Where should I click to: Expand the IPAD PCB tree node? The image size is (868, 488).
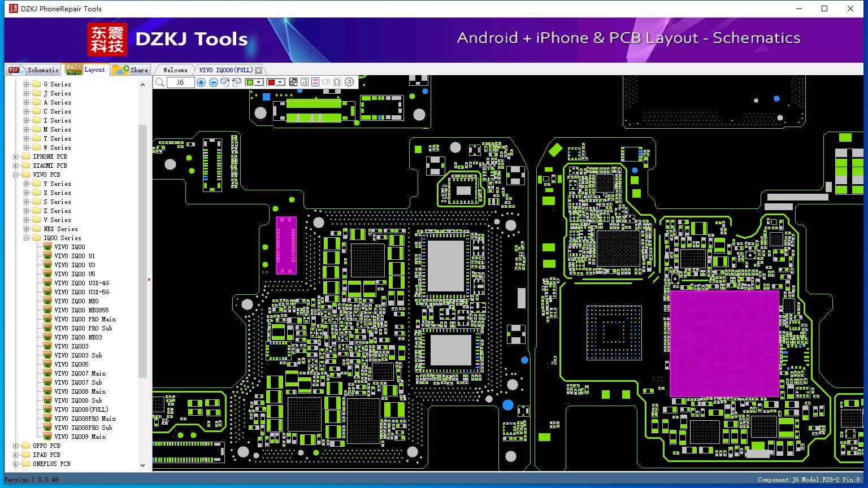click(15, 455)
